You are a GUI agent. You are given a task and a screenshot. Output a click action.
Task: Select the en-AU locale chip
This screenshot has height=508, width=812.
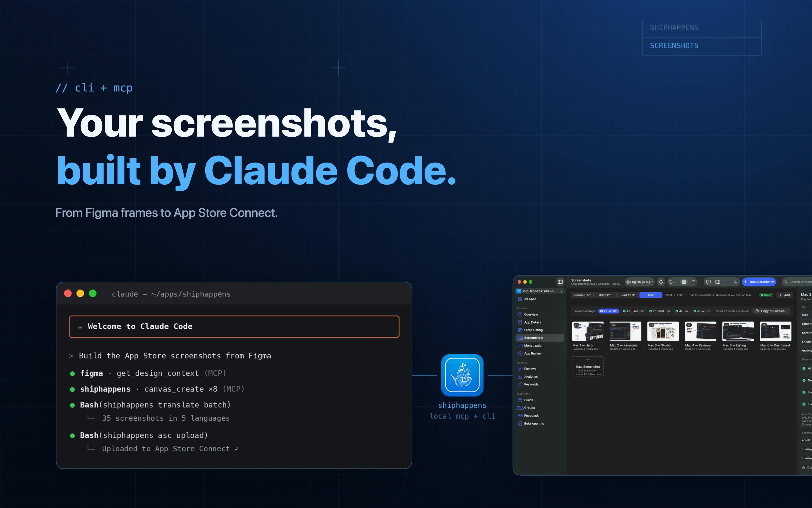click(701, 311)
